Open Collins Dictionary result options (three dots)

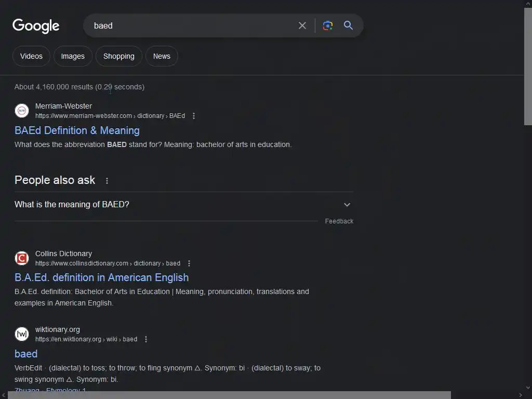point(189,263)
